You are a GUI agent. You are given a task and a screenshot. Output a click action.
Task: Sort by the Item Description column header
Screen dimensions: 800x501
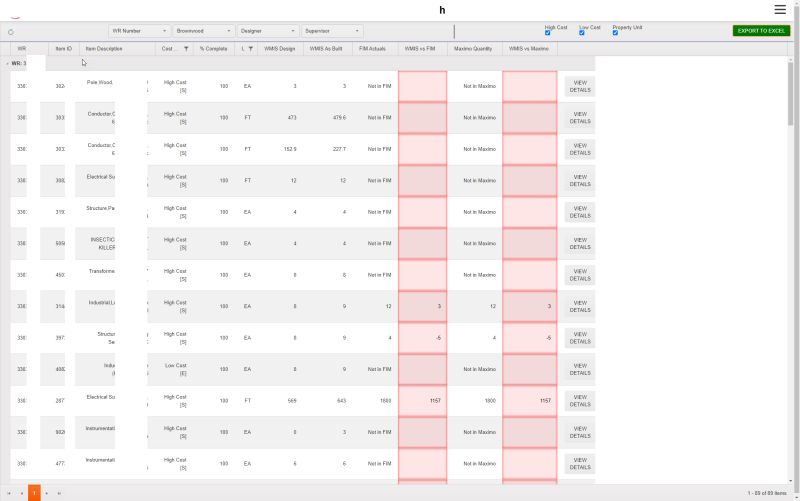[x=104, y=49]
